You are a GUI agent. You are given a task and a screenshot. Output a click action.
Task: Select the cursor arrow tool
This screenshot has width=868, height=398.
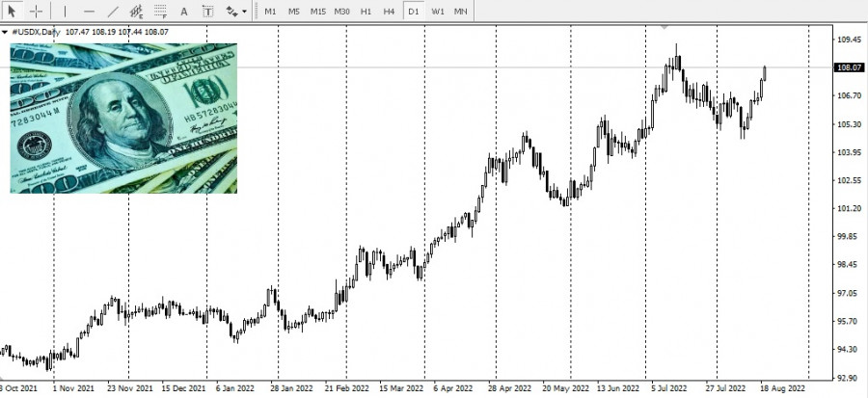12,11
